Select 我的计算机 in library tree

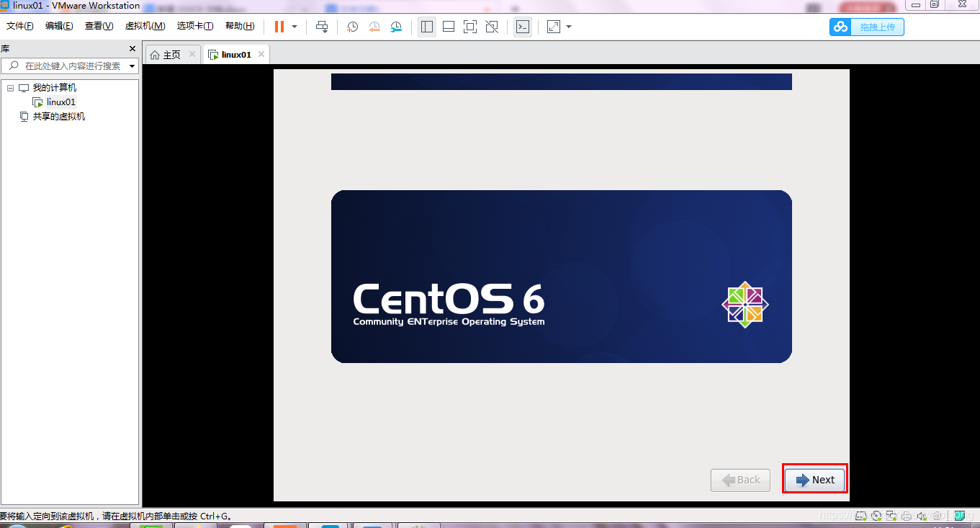[54, 88]
